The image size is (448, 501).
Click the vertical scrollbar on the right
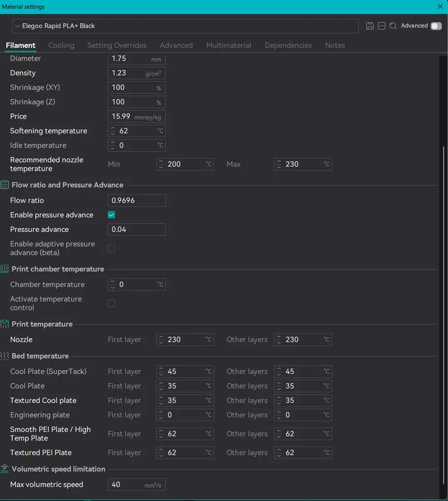coord(443,314)
